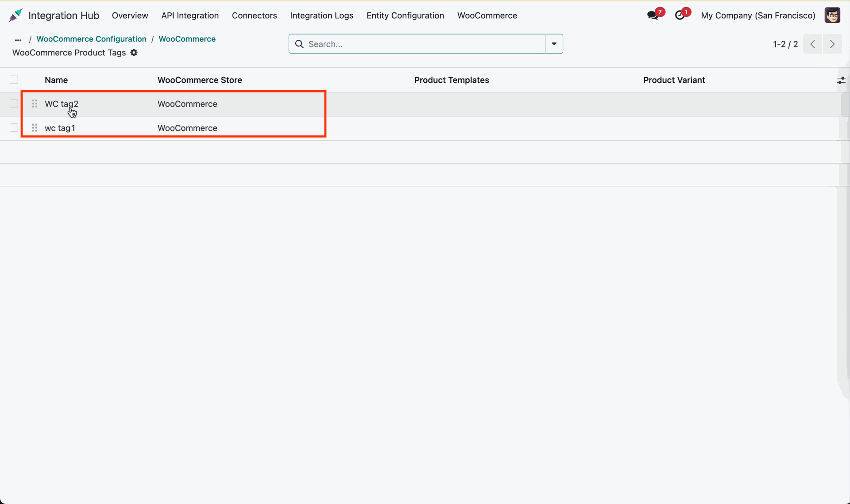Open the wc tag1 record

(x=60, y=128)
